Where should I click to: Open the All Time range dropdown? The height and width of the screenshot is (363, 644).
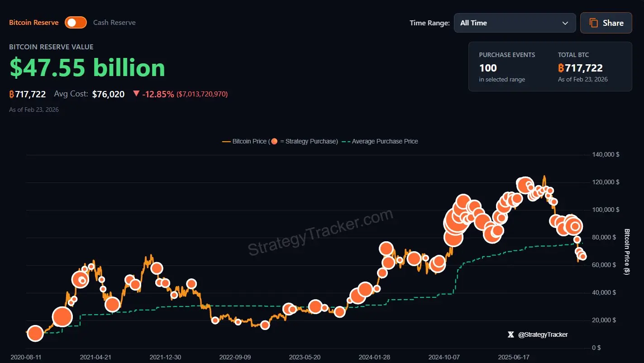click(515, 23)
